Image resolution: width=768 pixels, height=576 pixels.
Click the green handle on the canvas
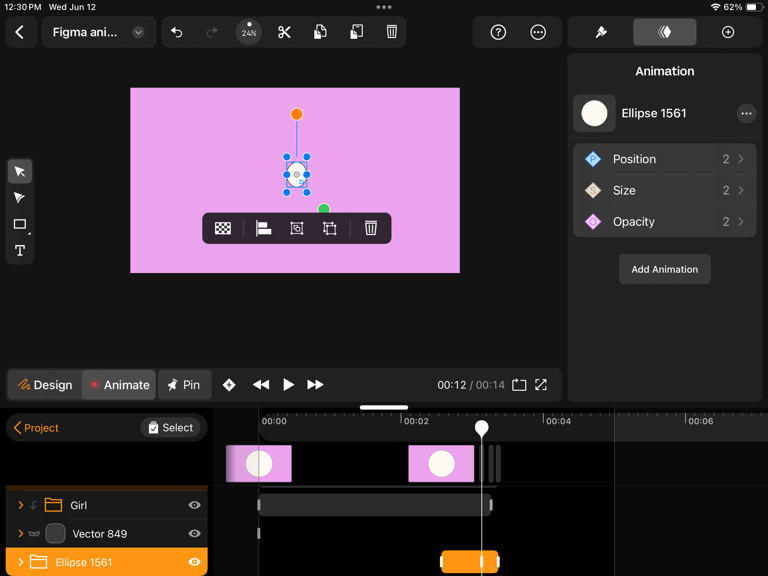[x=324, y=209]
